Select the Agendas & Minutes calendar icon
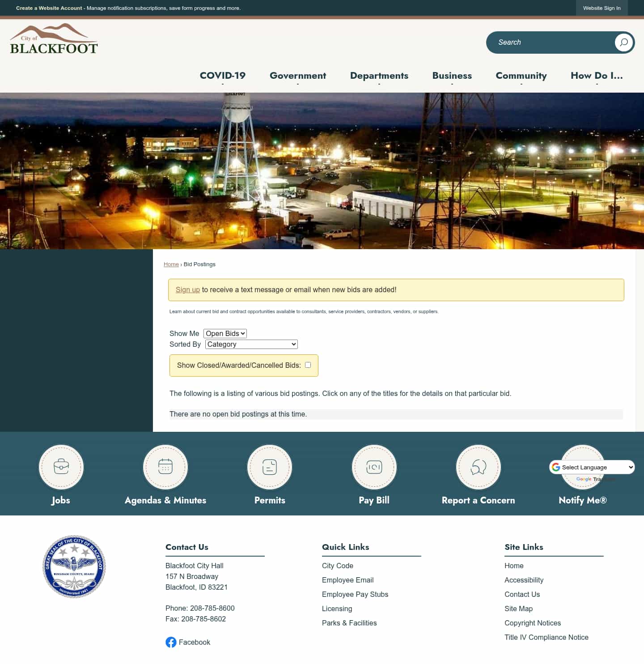The image size is (644, 664). [165, 467]
